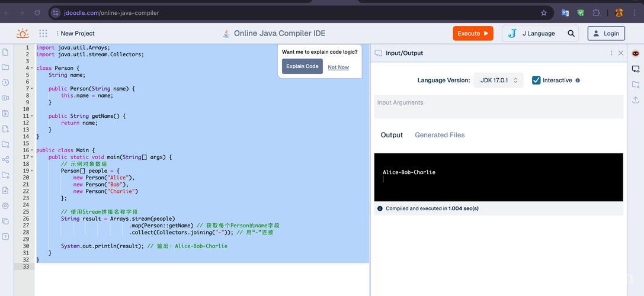
Task: Click the upload icon in right sidebar
Action: 635,100
